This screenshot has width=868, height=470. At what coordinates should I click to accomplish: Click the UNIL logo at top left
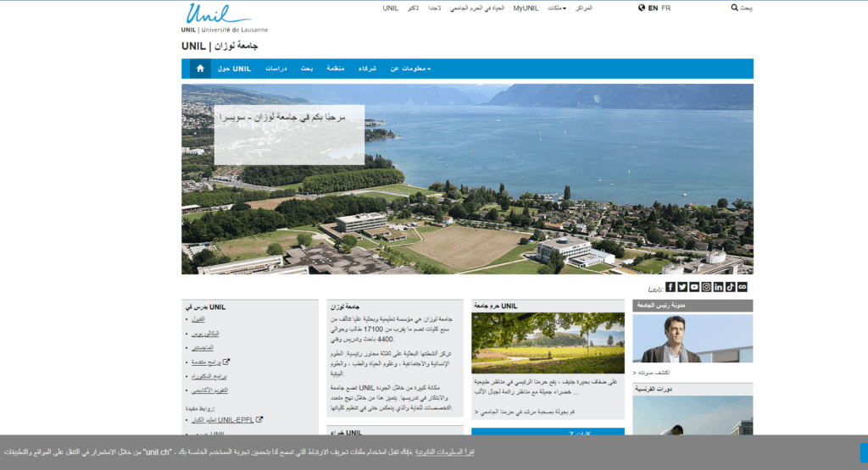(x=219, y=17)
